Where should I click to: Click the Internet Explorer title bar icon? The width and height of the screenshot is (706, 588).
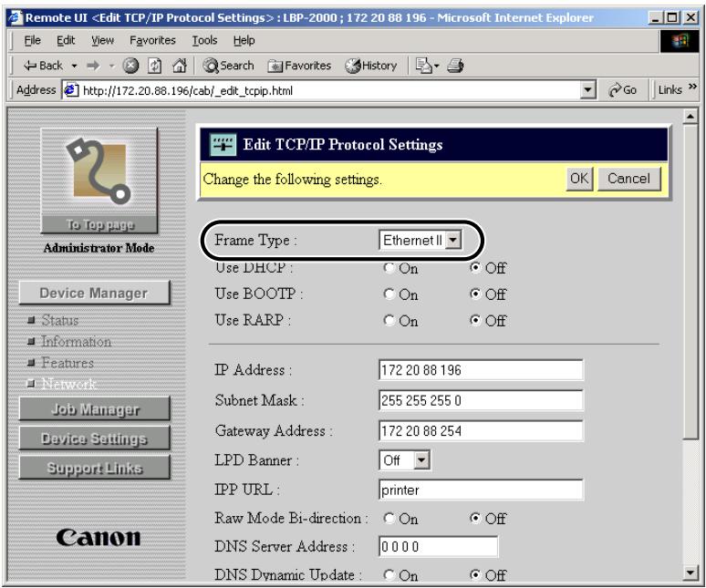[16, 17]
